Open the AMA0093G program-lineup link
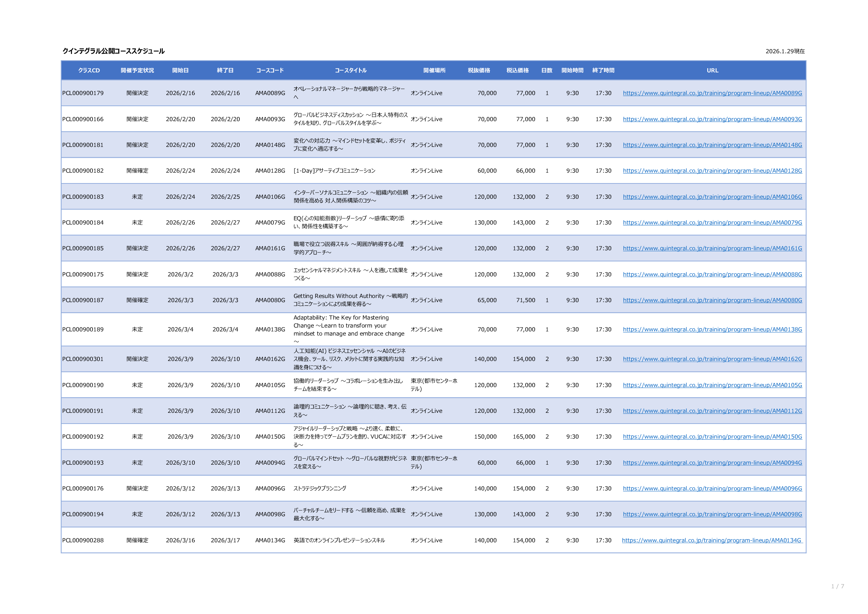The width and height of the screenshot is (868, 614). tap(712, 119)
